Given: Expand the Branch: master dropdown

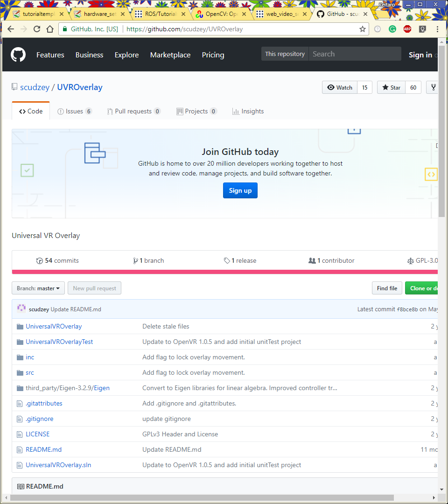Looking at the screenshot, I should pos(38,288).
